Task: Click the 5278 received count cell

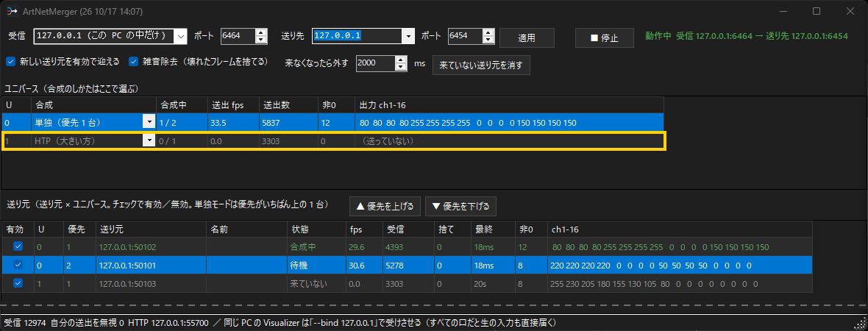Action: pyautogui.click(x=408, y=265)
